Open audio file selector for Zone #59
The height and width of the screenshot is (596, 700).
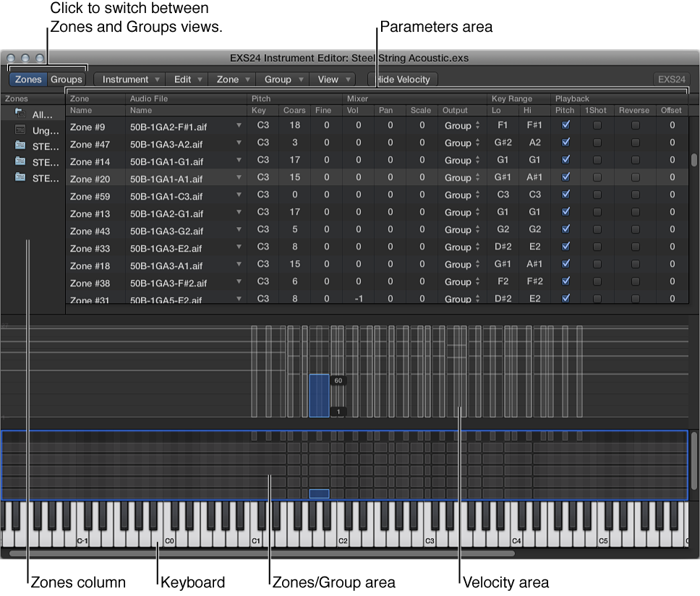[239, 195]
